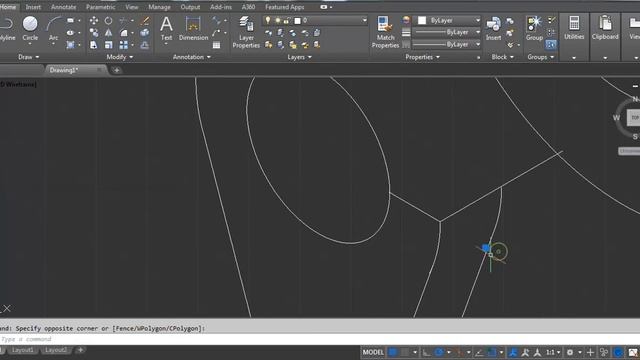Image resolution: width=640 pixels, height=360 pixels.
Task: Select the Offset tool
Action: [144, 45]
